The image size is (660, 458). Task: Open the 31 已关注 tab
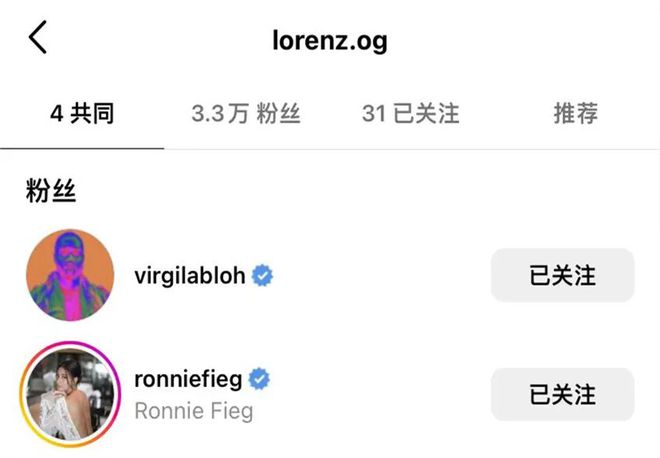pos(411,114)
